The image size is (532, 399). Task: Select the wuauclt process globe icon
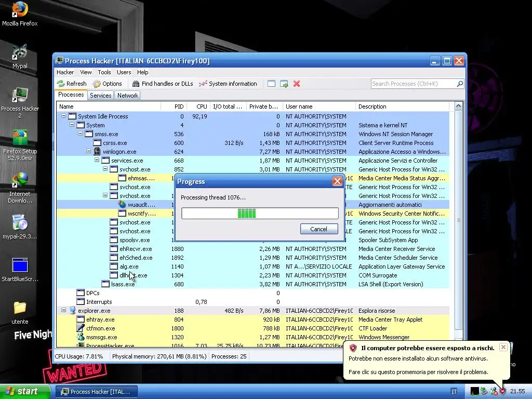tap(122, 204)
